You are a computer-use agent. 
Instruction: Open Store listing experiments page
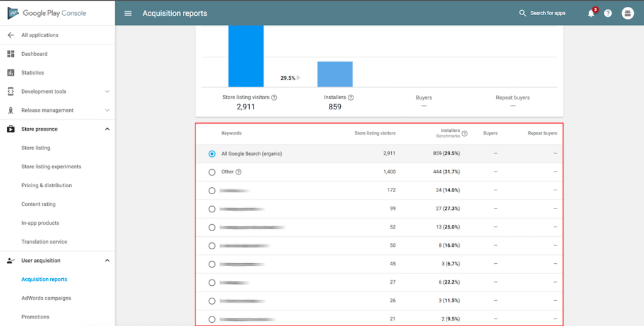pyautogui.click(x=51, y=167)
